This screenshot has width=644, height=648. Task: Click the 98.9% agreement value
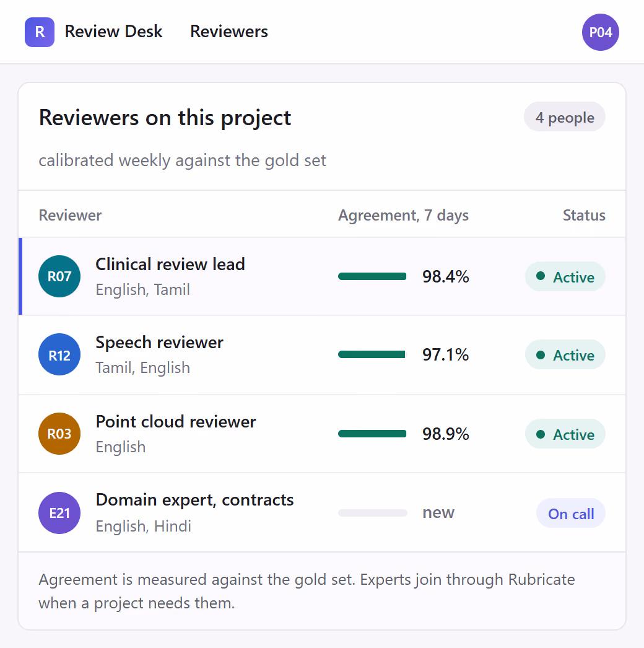pos(446,434)
